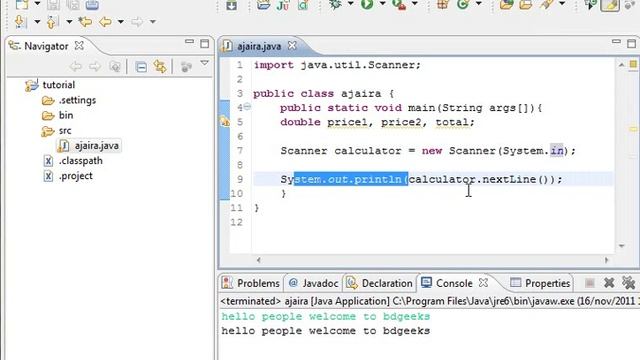This screenshot has width=640, height=360.
Task: Open the New Java Class dropdown arrow
Action: coord(479,4)
